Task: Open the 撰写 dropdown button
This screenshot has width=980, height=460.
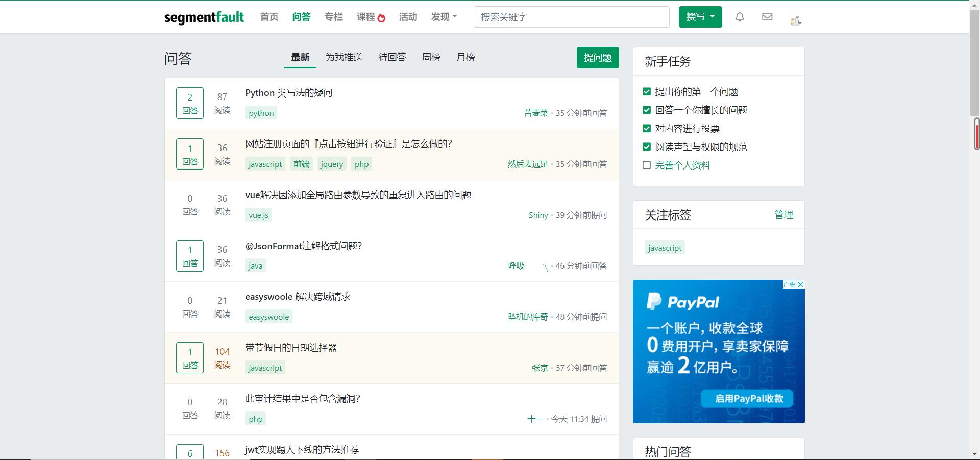Action: (700, 17)
